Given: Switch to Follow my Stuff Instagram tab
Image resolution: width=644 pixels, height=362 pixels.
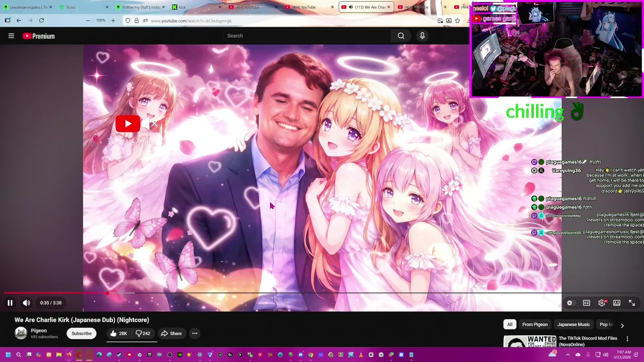Looking at the screenshot, I should (139, 7).
